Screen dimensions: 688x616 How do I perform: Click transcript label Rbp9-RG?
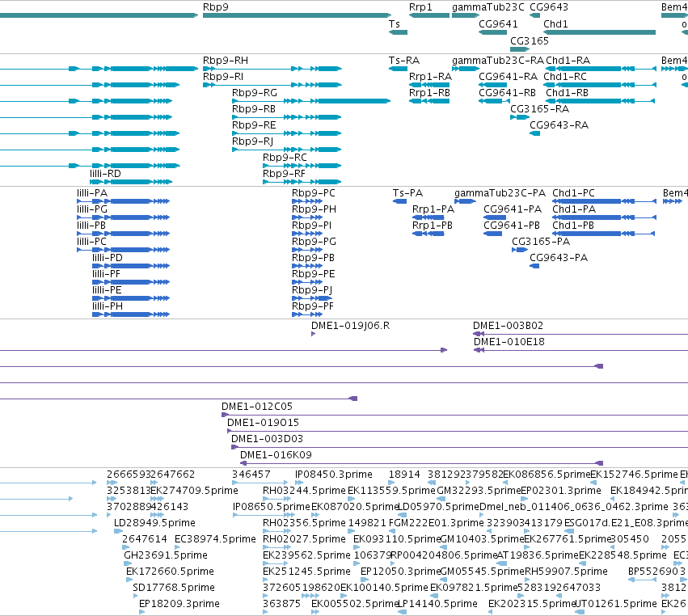255,93
